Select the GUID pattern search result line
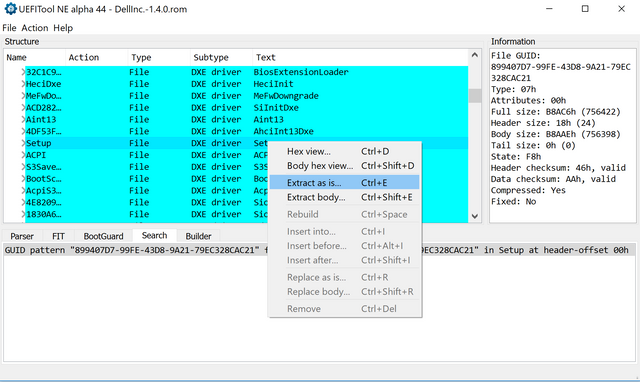 [x=319, y=250]
